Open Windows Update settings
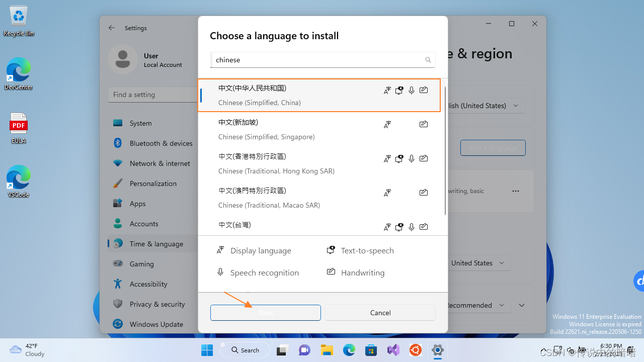 (153, 324)
